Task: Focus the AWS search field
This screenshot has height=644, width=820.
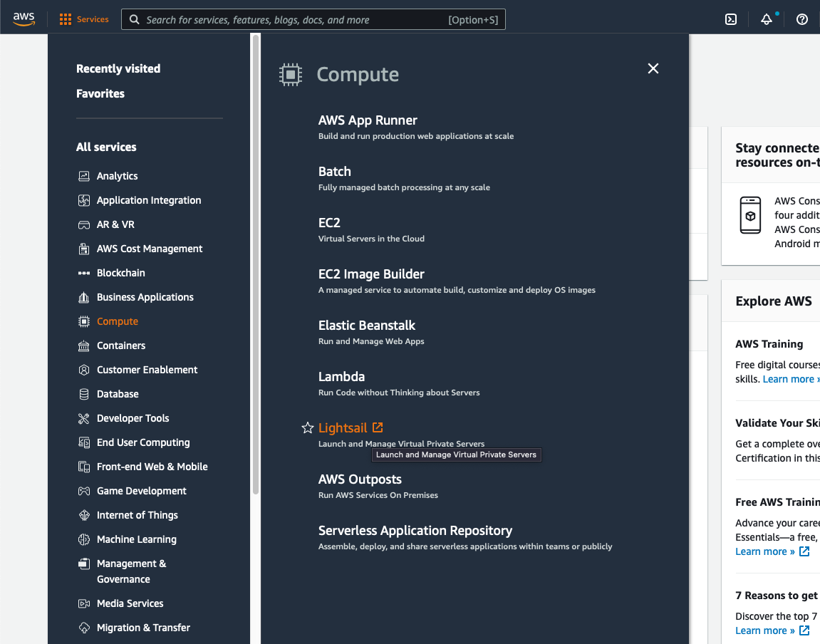Action: coord(313,19)
